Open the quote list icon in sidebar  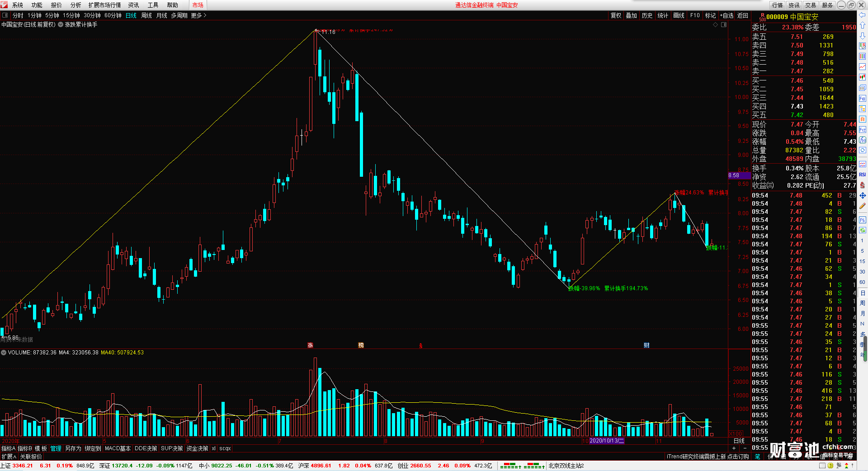click(x=862, y=46)
